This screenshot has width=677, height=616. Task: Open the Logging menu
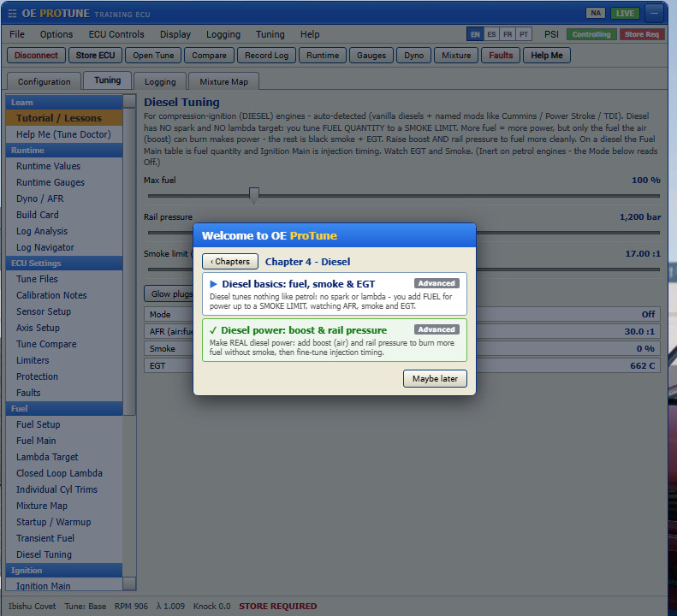click(x=223, y=34)
